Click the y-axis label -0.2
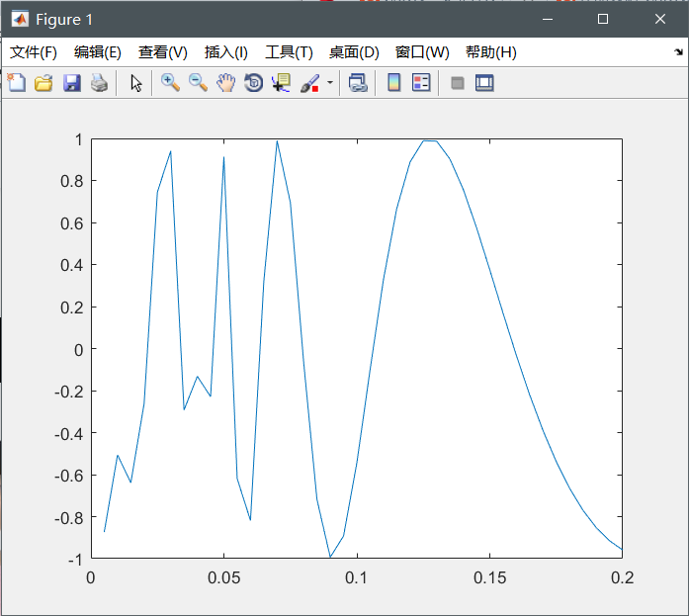689x616 pixels. (x=68, y=391)
